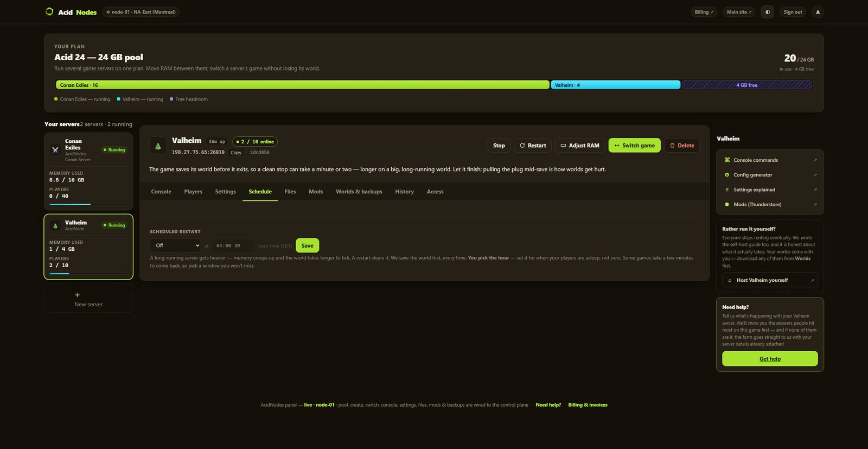Click the Valheim tree icon in server list
868x449 pixels.
(55, 225)
